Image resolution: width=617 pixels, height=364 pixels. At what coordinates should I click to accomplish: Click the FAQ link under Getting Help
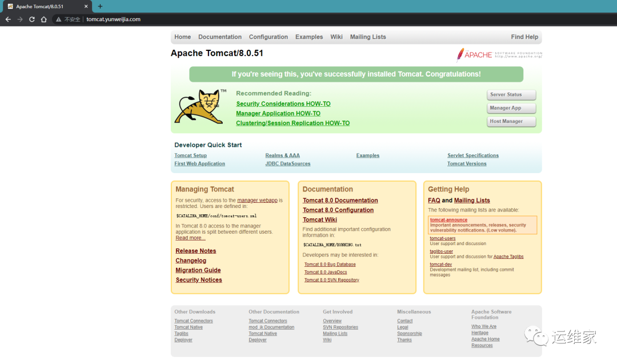point(434,201)
